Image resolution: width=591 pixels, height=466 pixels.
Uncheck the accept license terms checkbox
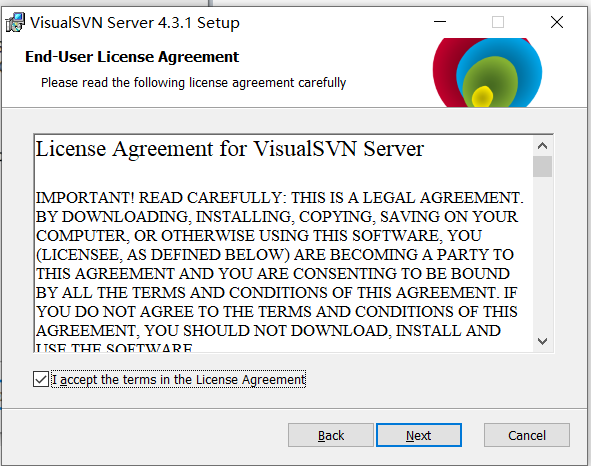41,379
